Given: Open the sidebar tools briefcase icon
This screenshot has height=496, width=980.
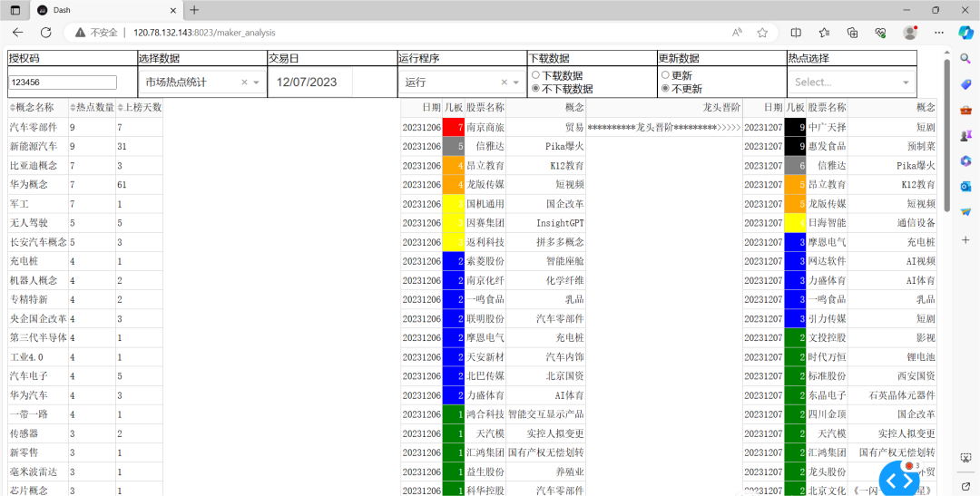Looking at the screenshot, I should [965, 110].
